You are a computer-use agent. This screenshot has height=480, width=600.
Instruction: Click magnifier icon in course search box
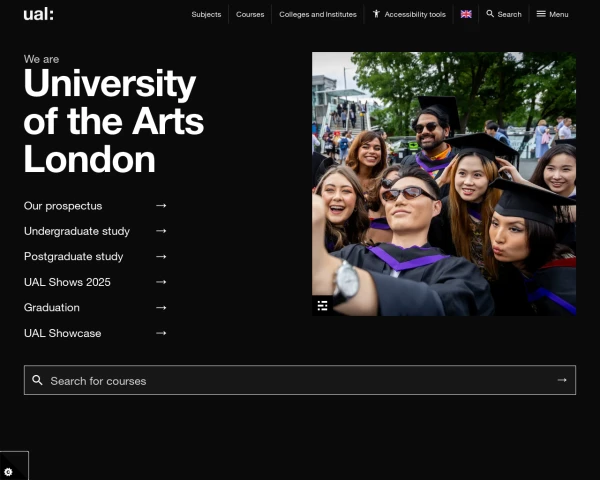(x=37, y=380)
